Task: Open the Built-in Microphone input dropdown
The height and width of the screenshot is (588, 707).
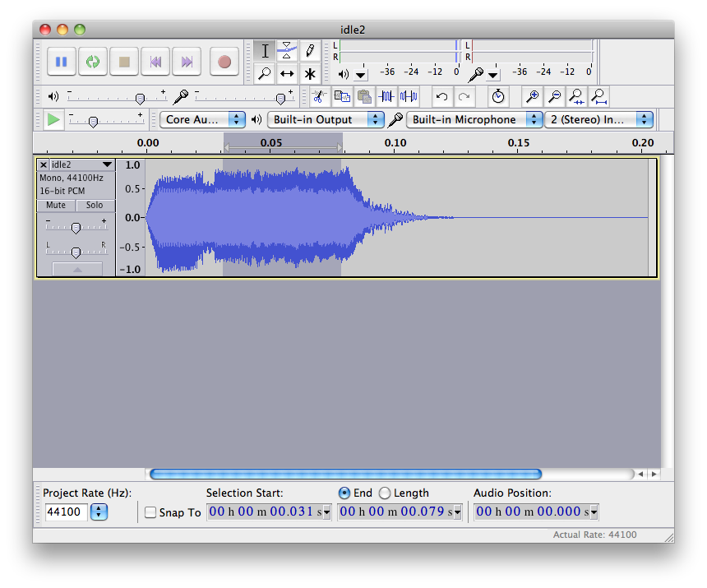Action: click(x=474, y=119)
